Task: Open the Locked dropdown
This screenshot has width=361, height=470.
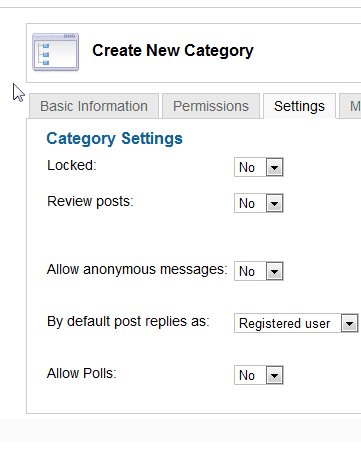Action: [259, 167]
